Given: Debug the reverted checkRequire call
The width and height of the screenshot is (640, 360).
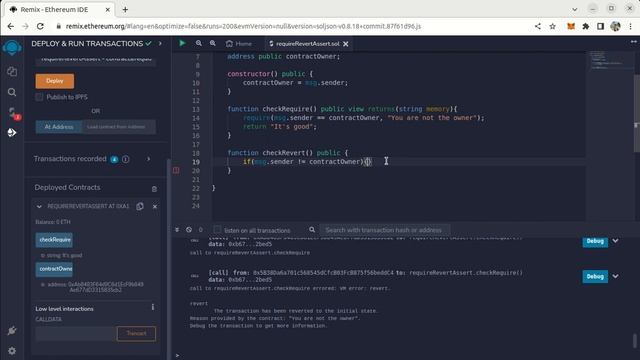Looking at the screenshot, I should (595, 276).
